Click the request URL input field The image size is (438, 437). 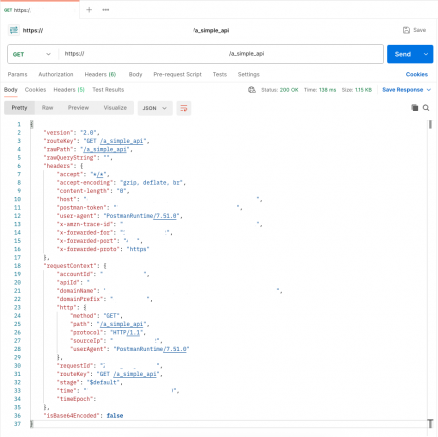(221, 54)
